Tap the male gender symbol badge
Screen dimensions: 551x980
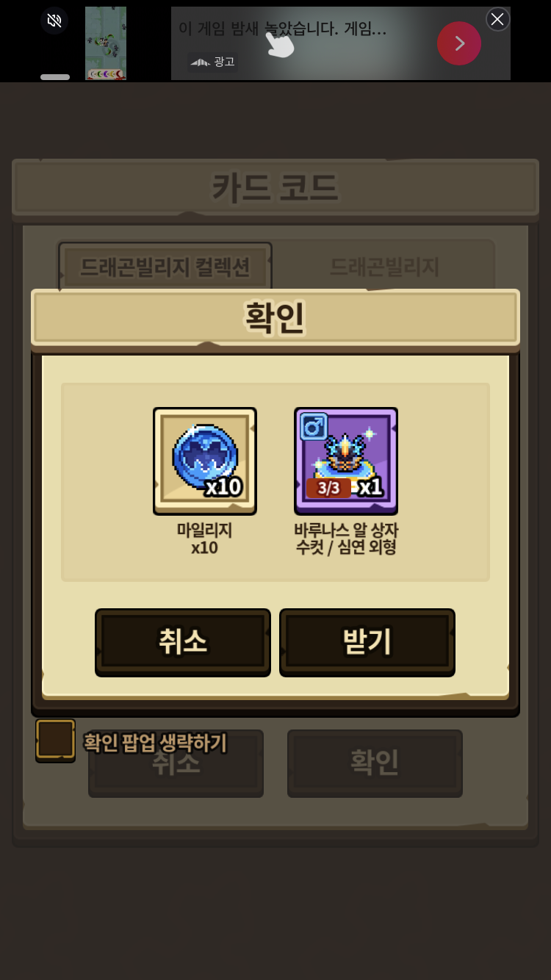click(x=314, y=427)
